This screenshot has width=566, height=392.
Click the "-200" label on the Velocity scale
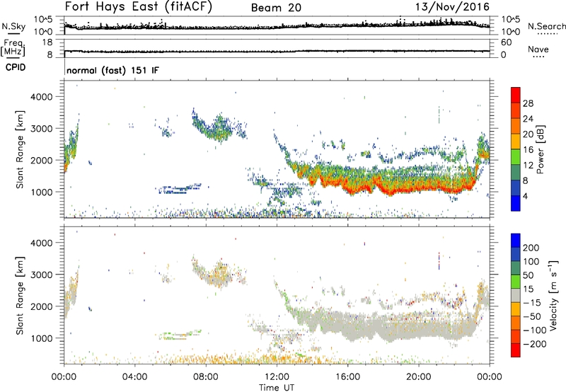[x=534, y=344]
